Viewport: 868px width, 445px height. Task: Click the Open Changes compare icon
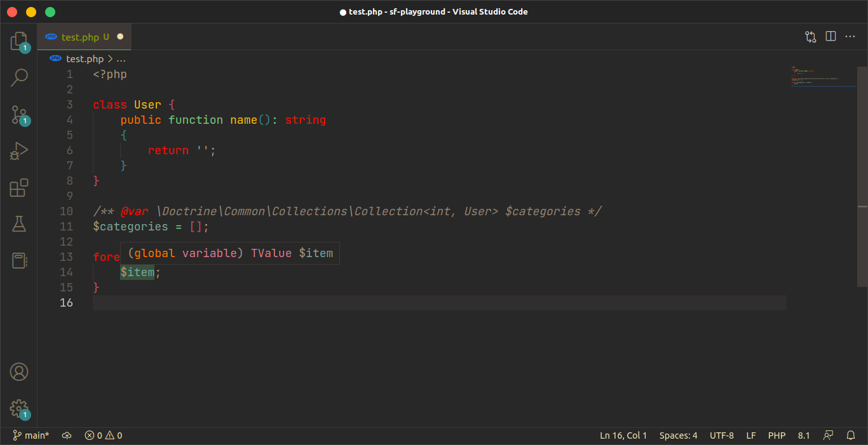click(x=810, y=37)
